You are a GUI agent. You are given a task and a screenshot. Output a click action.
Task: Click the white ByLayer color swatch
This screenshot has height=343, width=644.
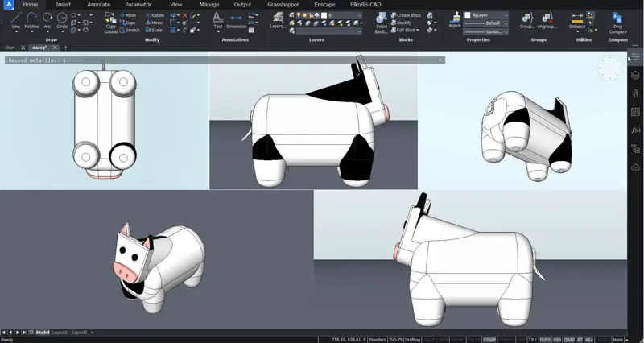[468, 15]
